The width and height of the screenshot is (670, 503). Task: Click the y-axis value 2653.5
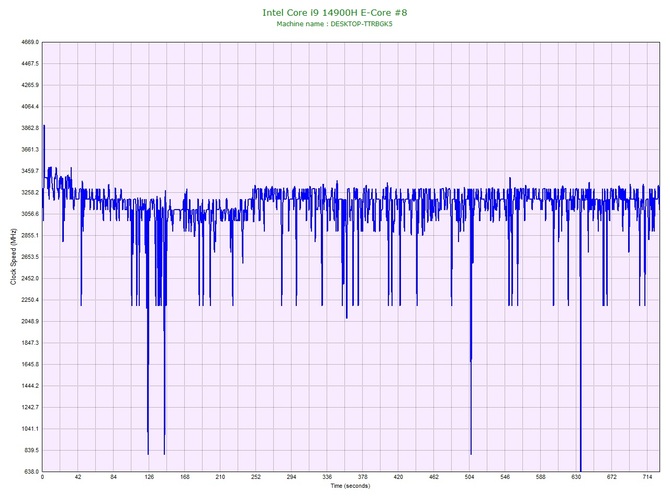click(30, 257)
